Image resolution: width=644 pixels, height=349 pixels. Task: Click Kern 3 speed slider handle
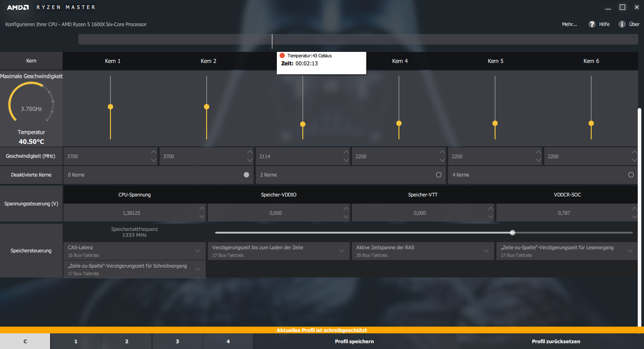(x=303, y=124)
